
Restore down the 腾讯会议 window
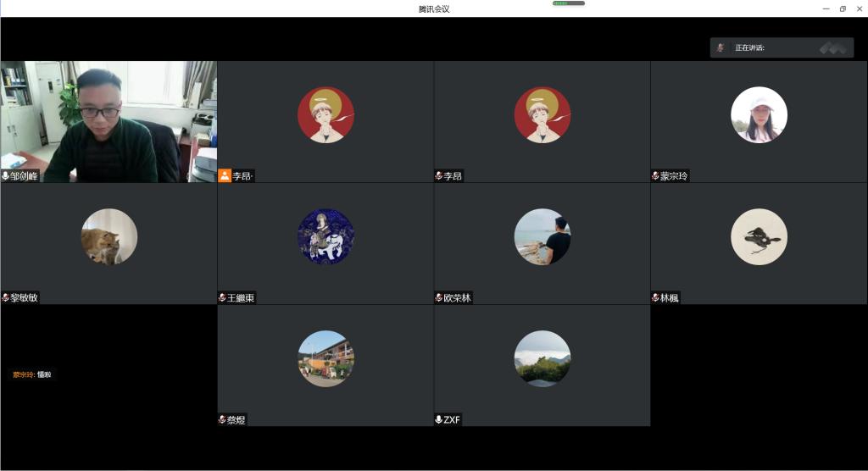[x=843, y=8]
